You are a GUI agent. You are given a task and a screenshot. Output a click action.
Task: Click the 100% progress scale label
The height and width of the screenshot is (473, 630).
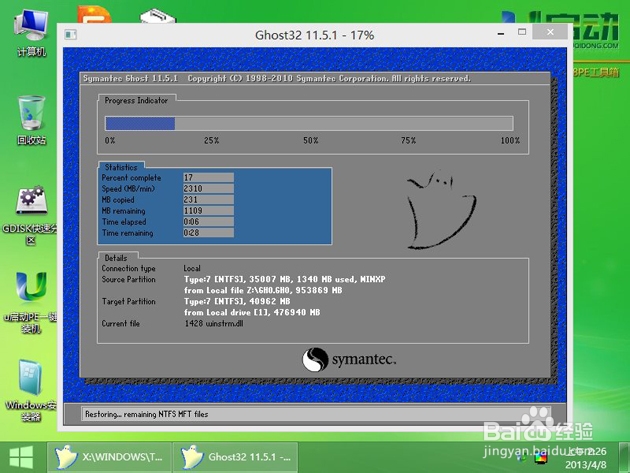pos(510,141)
